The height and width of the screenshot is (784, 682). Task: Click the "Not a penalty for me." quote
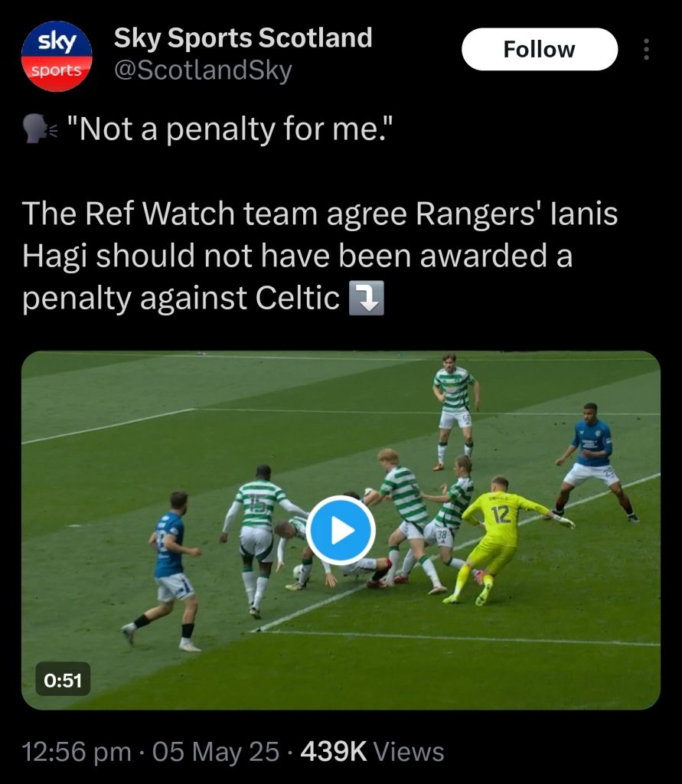(230, 129)
